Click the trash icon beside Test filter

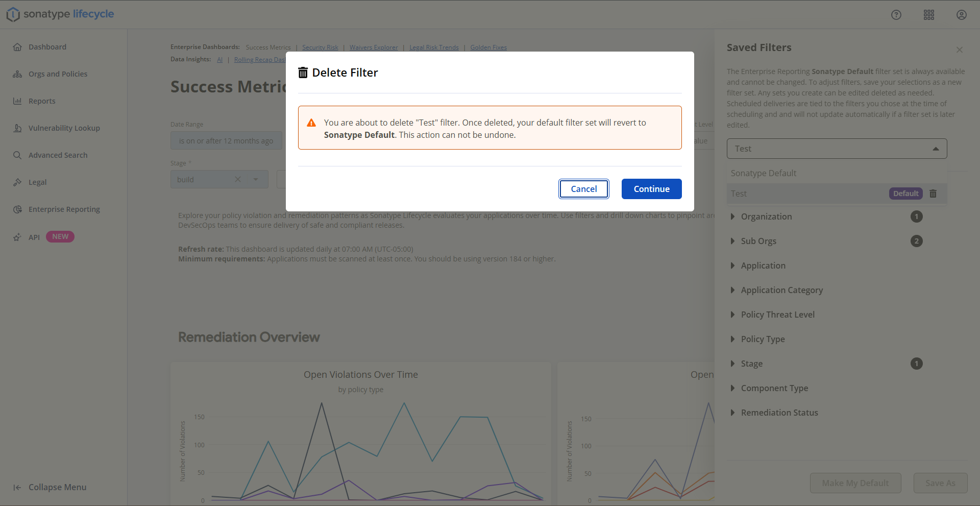933,194
